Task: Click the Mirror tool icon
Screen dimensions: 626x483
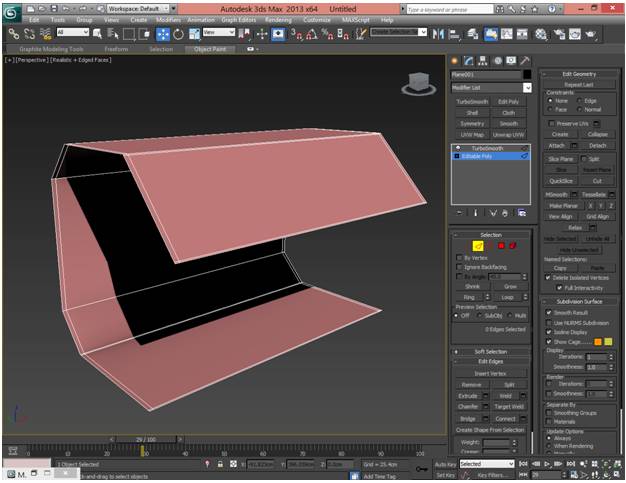Action: click(438, 34)
